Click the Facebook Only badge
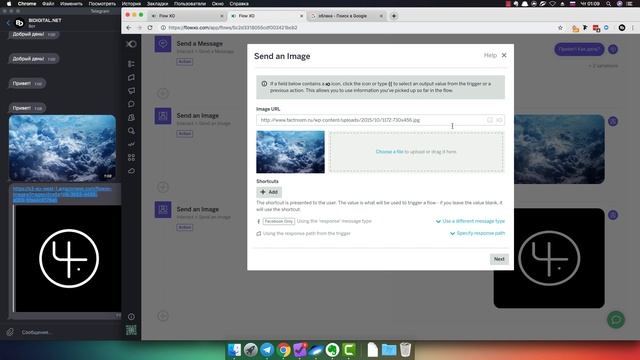Screen dimensions: 640x360 tap(278, 221)
